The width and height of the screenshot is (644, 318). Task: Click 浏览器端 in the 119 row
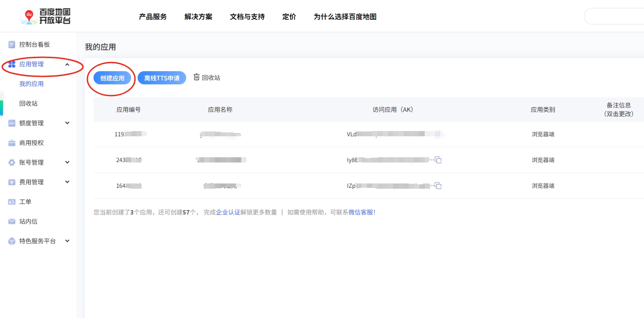[x=543, y=134]
